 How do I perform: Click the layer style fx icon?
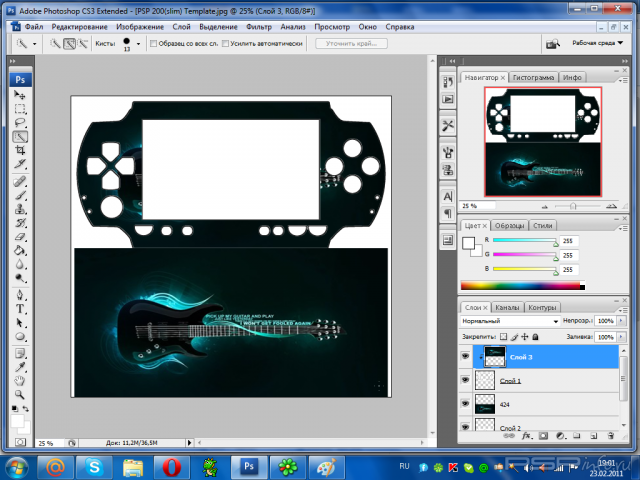[527, 437]
